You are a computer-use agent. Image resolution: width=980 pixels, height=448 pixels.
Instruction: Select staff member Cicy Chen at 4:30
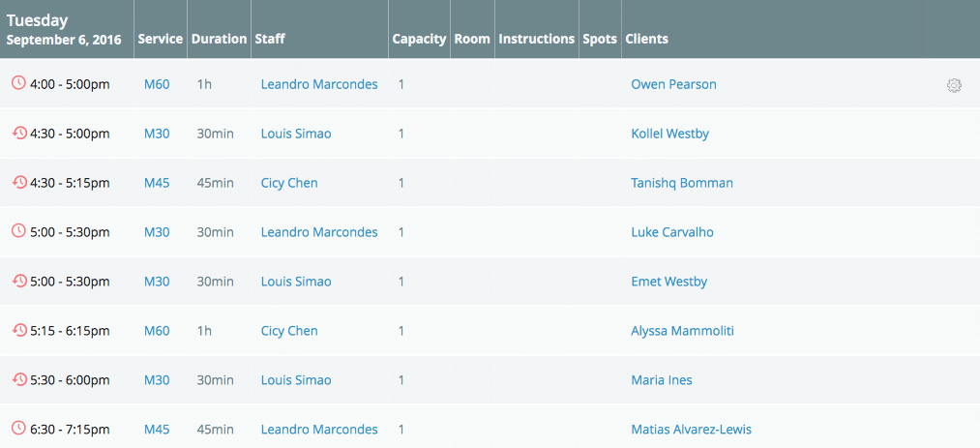tap(289, 183)
